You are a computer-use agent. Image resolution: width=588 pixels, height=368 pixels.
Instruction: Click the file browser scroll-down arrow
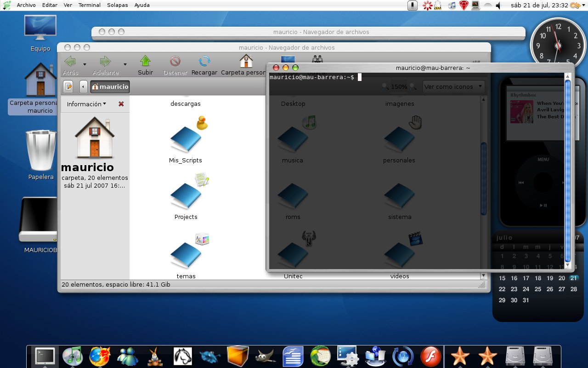tap(483, 276)
